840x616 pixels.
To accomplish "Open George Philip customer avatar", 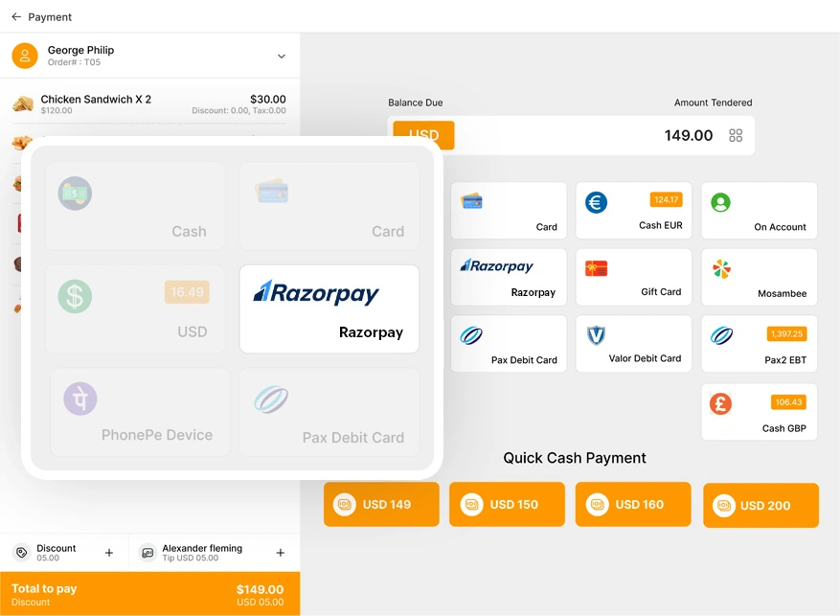I will (25, 56).
